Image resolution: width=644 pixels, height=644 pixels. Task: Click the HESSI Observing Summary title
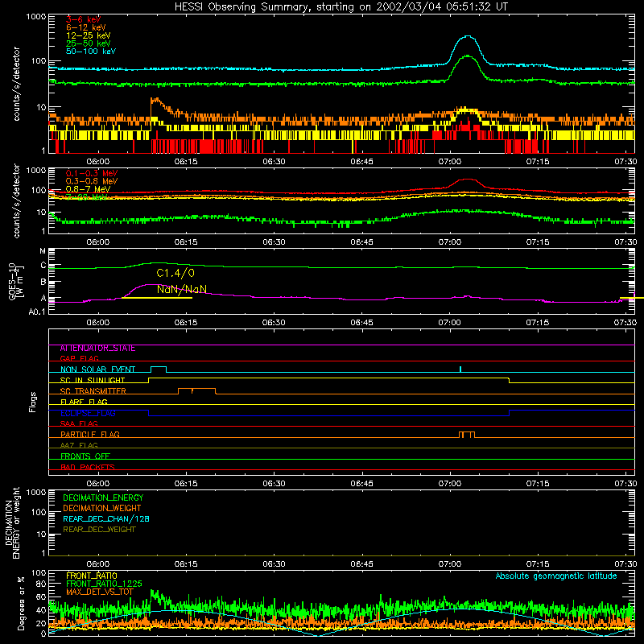[x=341, y=6]
